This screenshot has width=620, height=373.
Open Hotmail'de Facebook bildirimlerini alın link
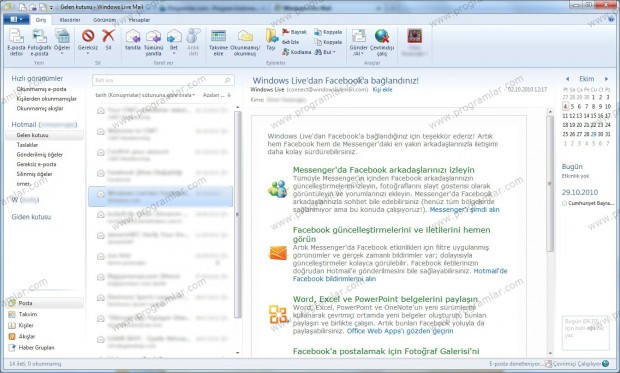400,275
